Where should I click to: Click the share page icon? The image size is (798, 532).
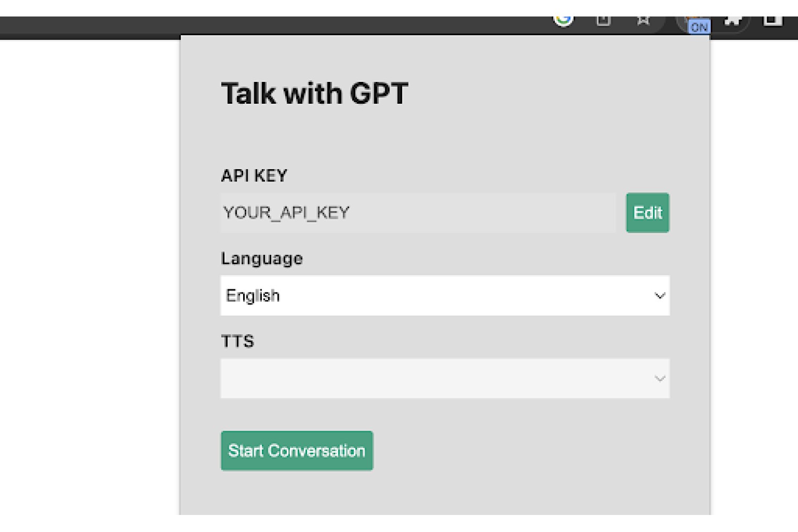603,20
